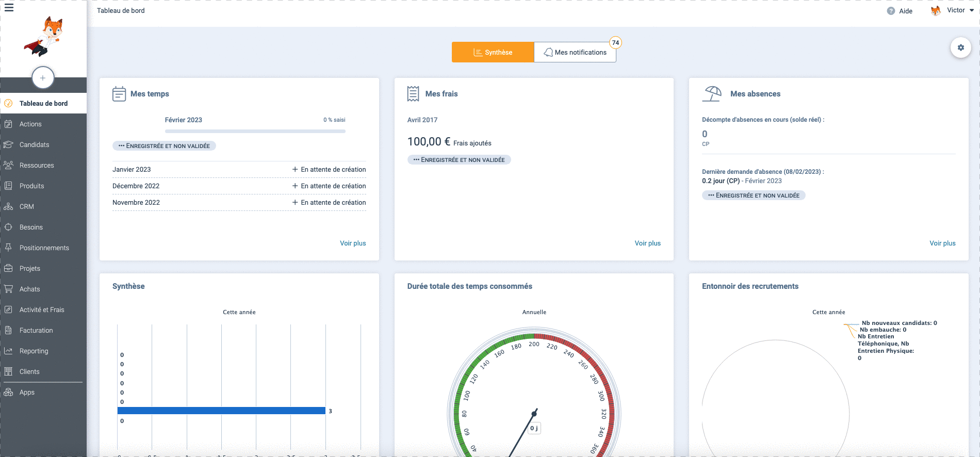Click the 74 notifications badge
Screen dimensions: 980x457
[615, 43]
